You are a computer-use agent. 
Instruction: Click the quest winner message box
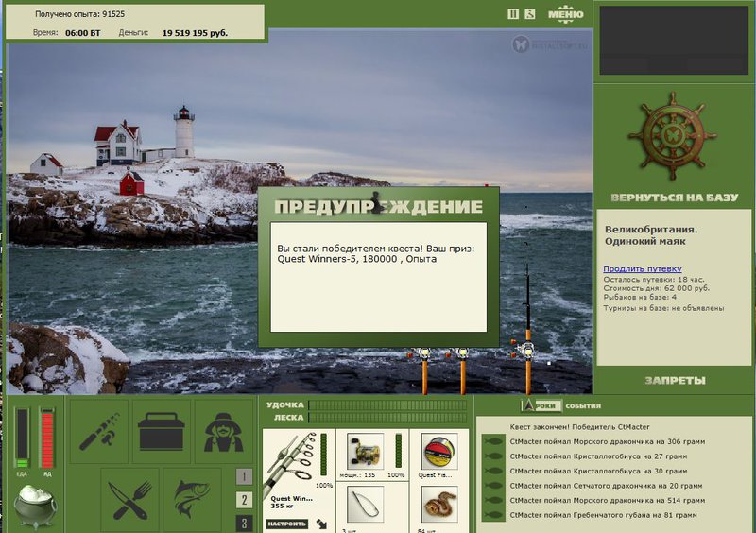(x=379, y=277)
